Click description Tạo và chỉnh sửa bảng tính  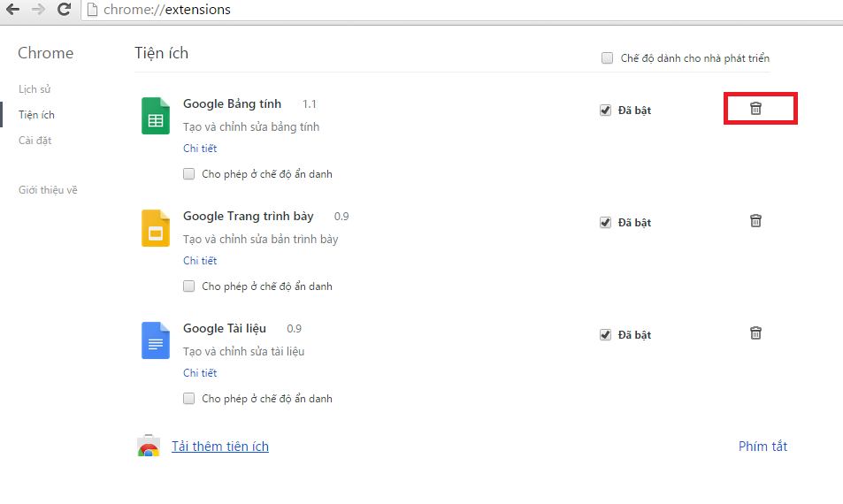tap(251, 126)
